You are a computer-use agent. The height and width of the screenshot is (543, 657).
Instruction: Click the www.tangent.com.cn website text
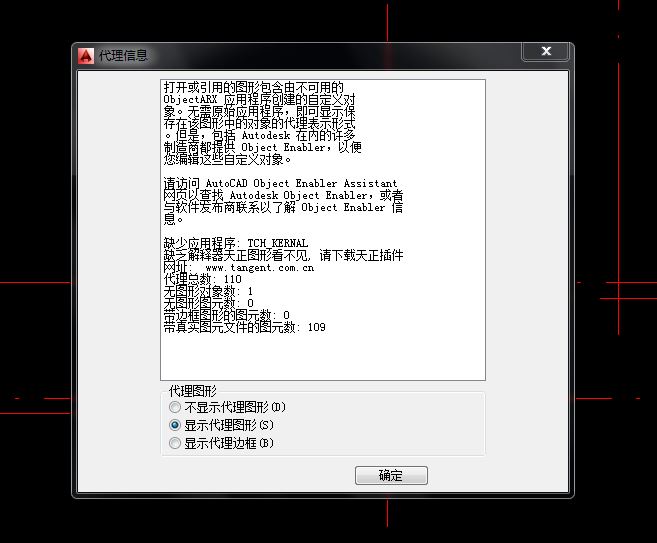click(x=259, y=268)
